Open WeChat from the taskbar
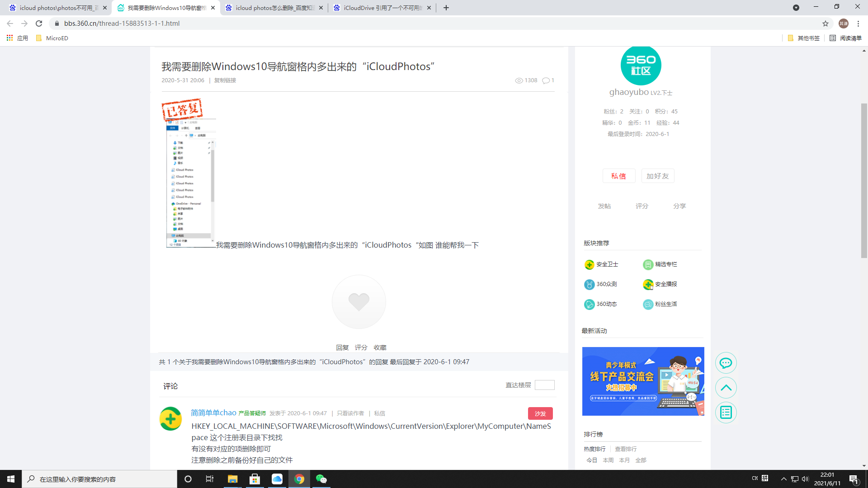The height and width of the screenshot is (488, 868). click(x=321, y=479)
